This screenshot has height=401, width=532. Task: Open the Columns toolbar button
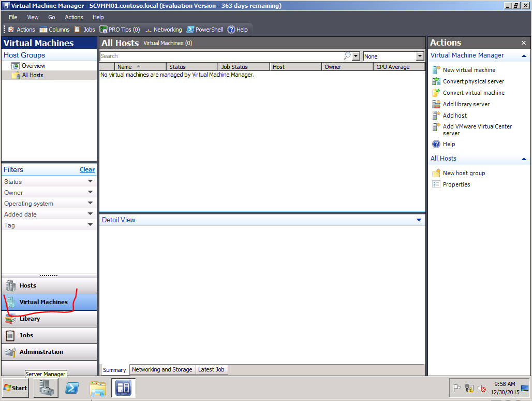[x=54, y=30]
